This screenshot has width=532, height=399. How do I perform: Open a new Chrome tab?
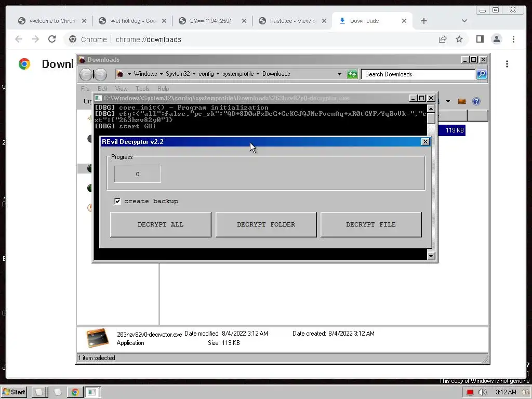tap(424, 21)
